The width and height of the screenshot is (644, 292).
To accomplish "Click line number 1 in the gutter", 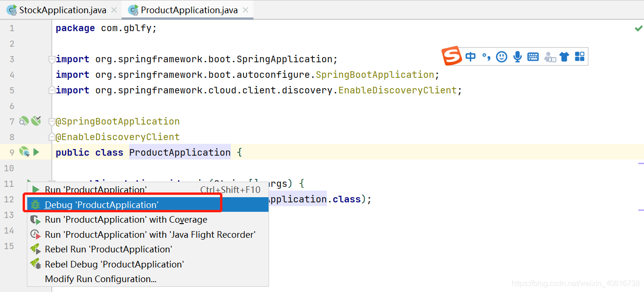I will (12, 28).
